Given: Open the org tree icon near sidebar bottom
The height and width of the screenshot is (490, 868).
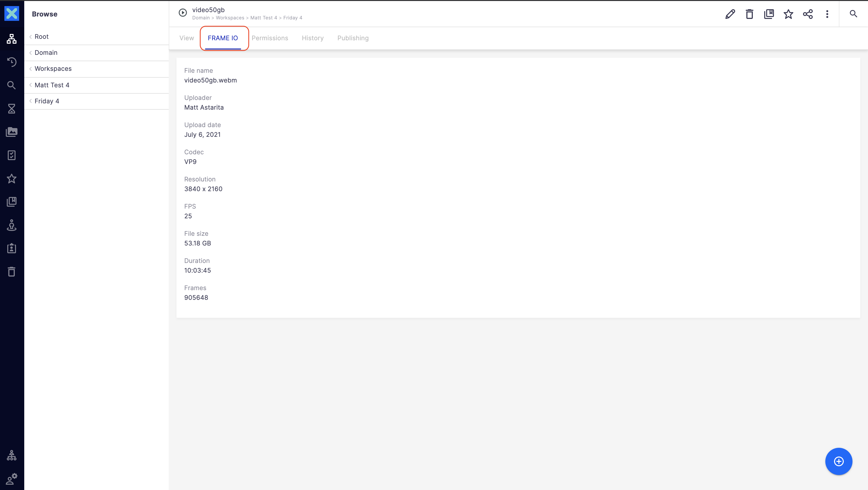Looking at the screenshot, I should 12,455.
